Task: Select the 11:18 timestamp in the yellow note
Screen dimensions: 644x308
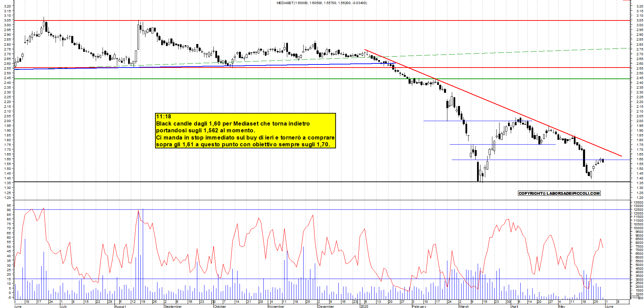Action: click(164, 117)
